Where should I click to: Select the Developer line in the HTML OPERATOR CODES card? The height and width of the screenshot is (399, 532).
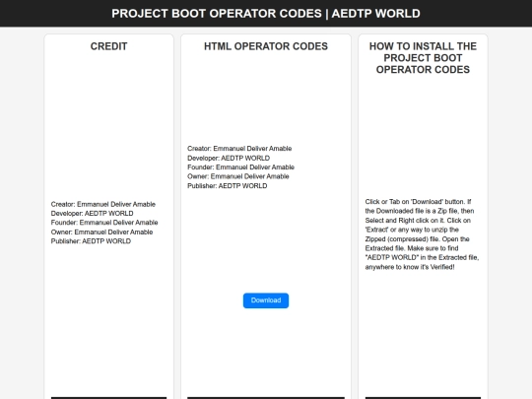pos(229,158)
